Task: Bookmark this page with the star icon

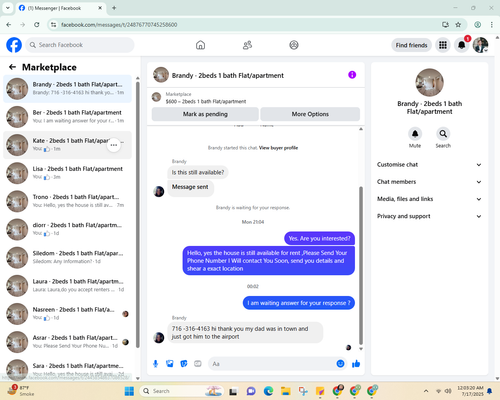Action: 458,25
